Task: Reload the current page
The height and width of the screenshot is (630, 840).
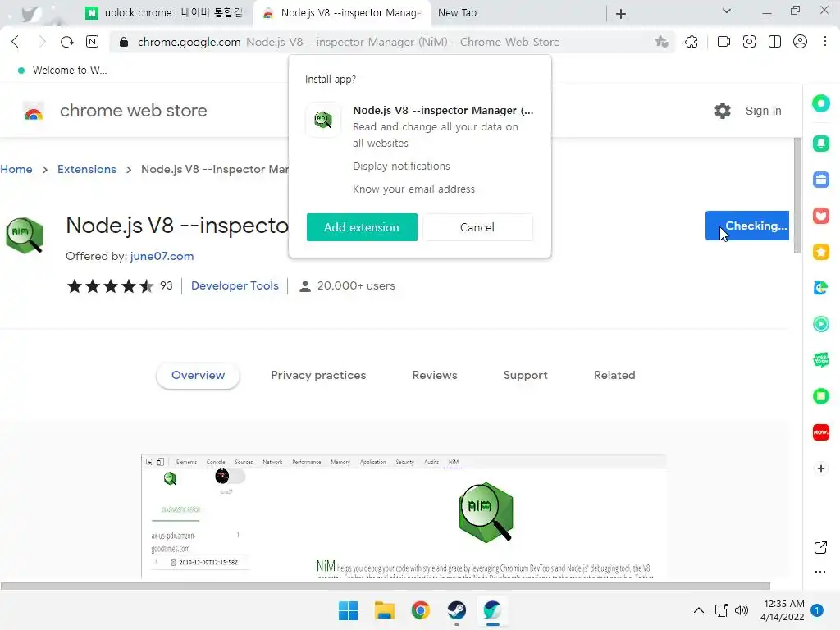Action: click(x=66, y=42)
